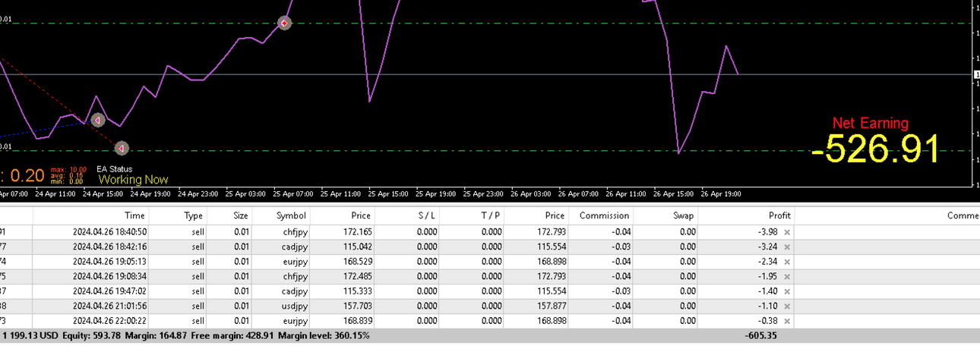Click the Commission column header

pyautogui.click(x=601, y=216)
